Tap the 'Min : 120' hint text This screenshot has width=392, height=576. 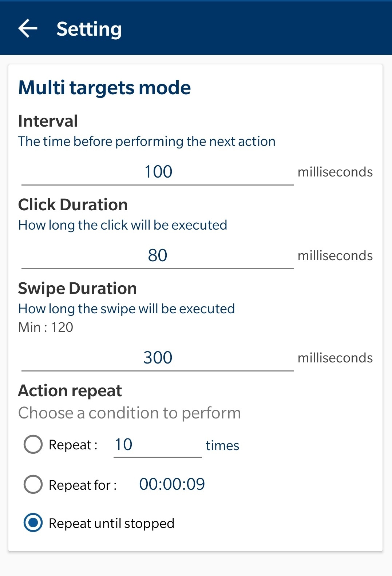pos(46,327)
